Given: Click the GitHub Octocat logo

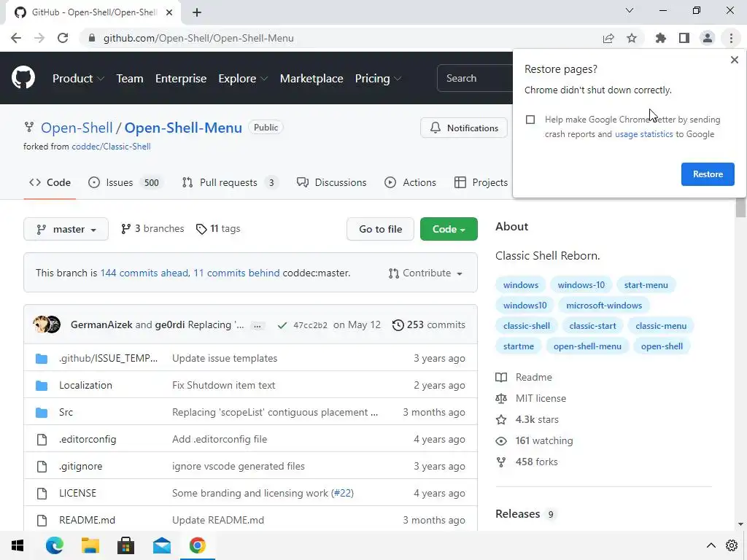Looking at the screenshot, I should coord(23,77).
